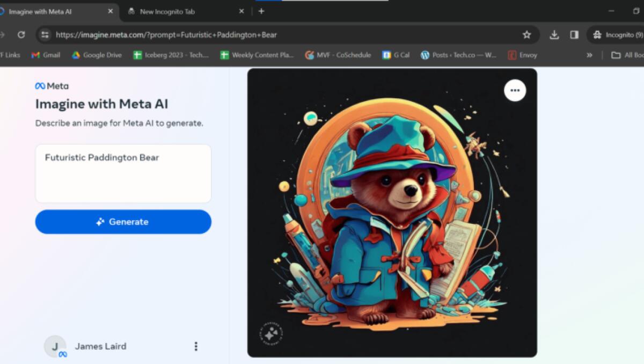The width and height of the screenshot is (644, 364).
Task: Reload the page with the refresh icon
Action: point(21,34)
